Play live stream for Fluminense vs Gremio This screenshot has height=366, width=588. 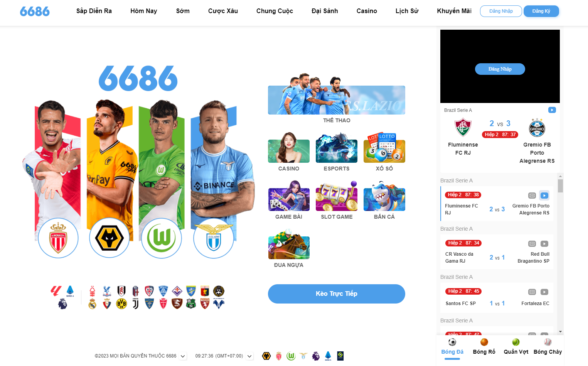click(x=544, y=196)
